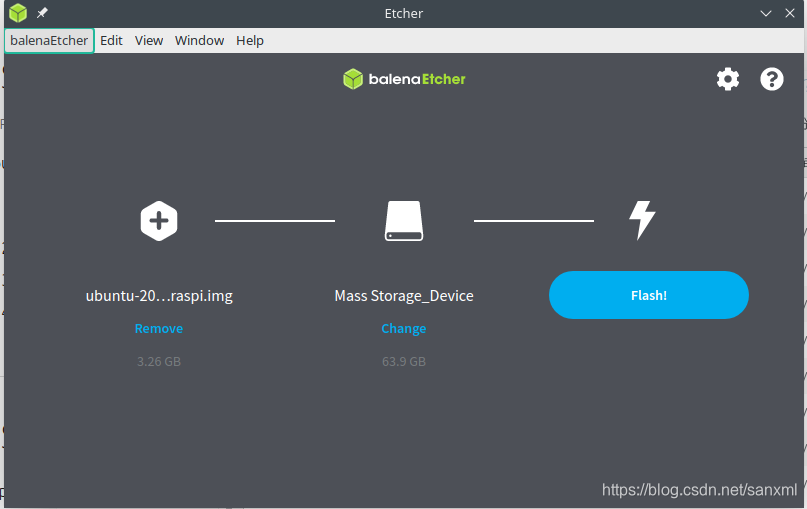This screenshot has height=509, width=807.
Task: Click the drive target icon
Action: tap(404, 221)
